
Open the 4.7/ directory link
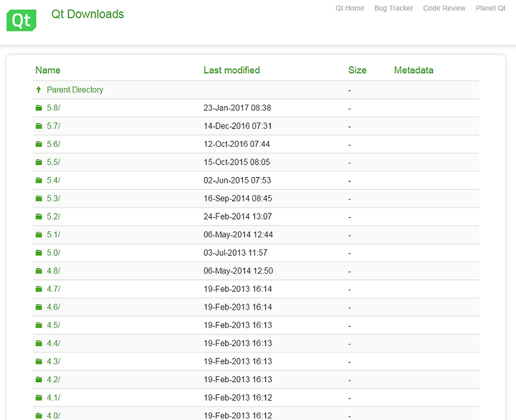(53, 289)
